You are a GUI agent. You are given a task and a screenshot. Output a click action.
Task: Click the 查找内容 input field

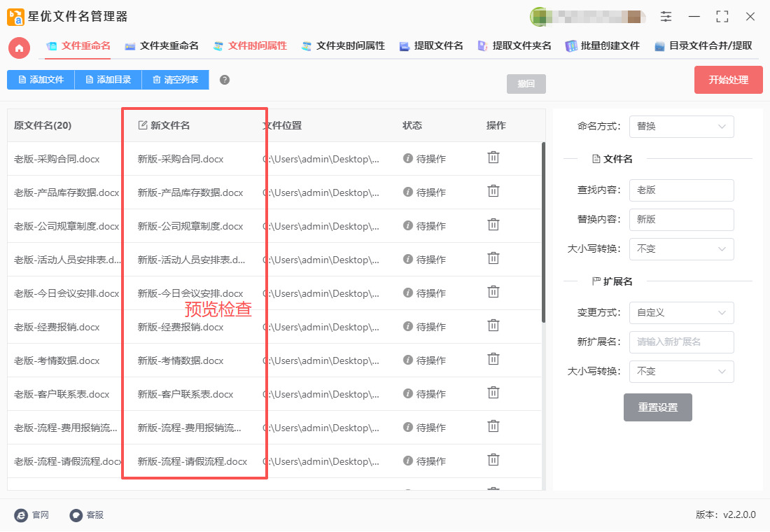click(x=682, y=190)
